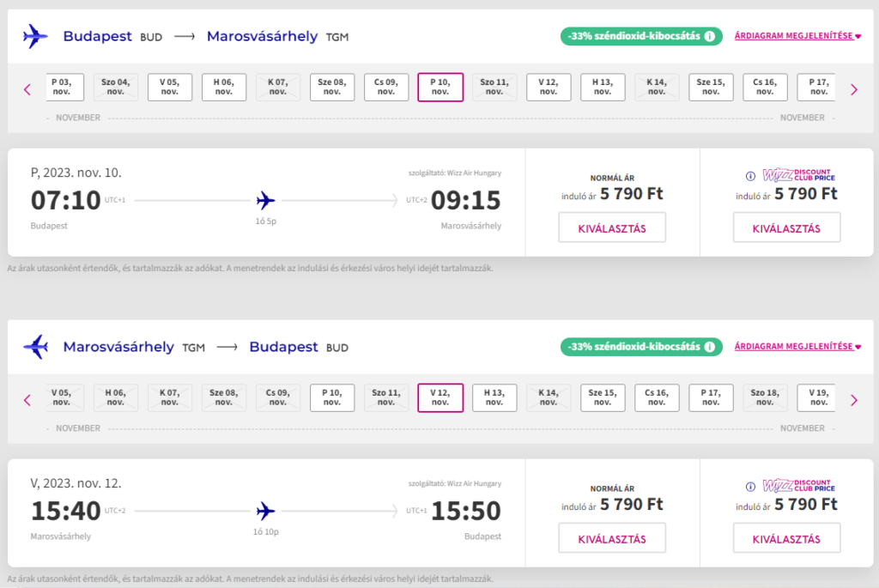Image resolution: width=879 pixels, height=588 pixels.
Task: Choose WIZZ Discount Club price for return flight
Action: 786,539
